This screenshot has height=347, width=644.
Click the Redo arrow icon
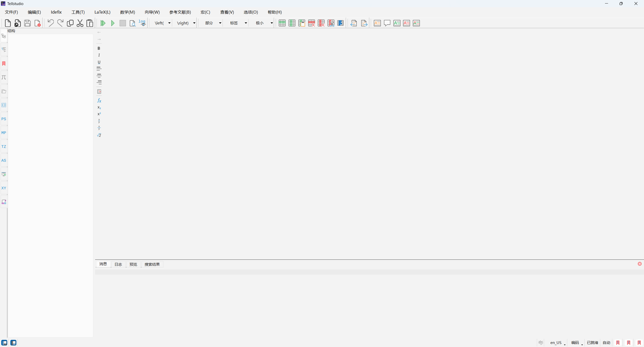pyautogui.click(x=60, y=23)
